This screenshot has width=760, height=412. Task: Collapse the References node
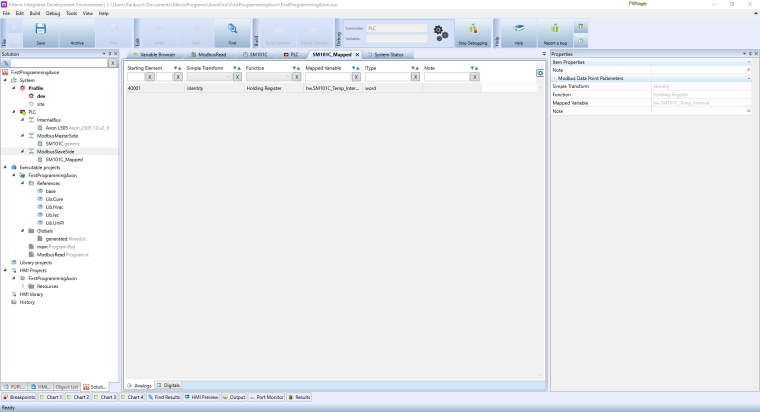click(23, 183)
